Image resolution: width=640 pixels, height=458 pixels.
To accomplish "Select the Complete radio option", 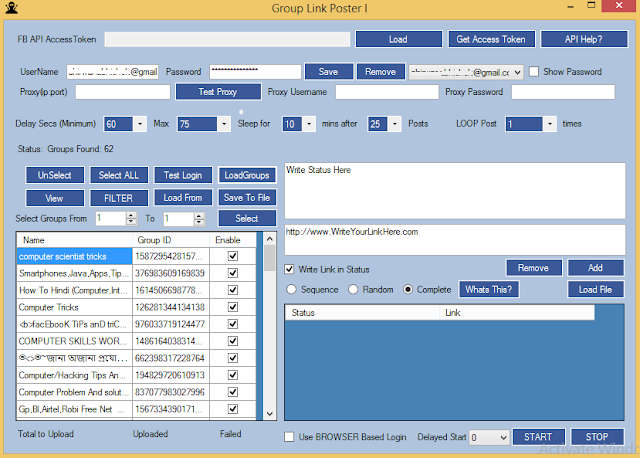I will click(x=408, y=289).
